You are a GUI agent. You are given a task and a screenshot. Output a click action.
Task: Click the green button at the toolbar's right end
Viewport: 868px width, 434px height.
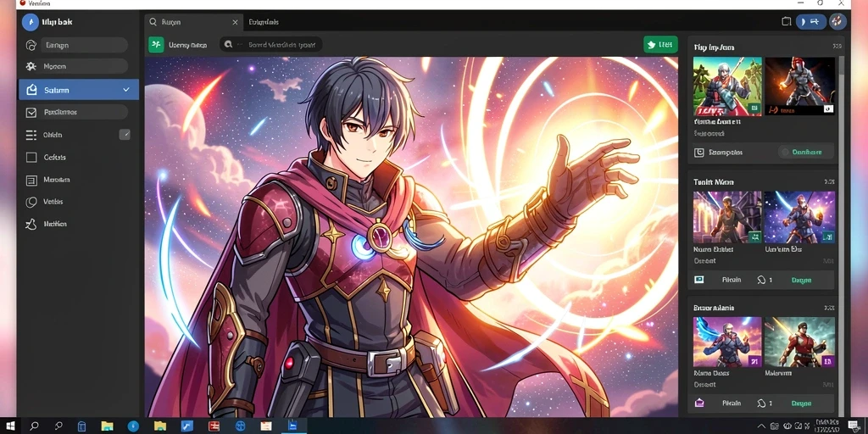tap(660, 45)
